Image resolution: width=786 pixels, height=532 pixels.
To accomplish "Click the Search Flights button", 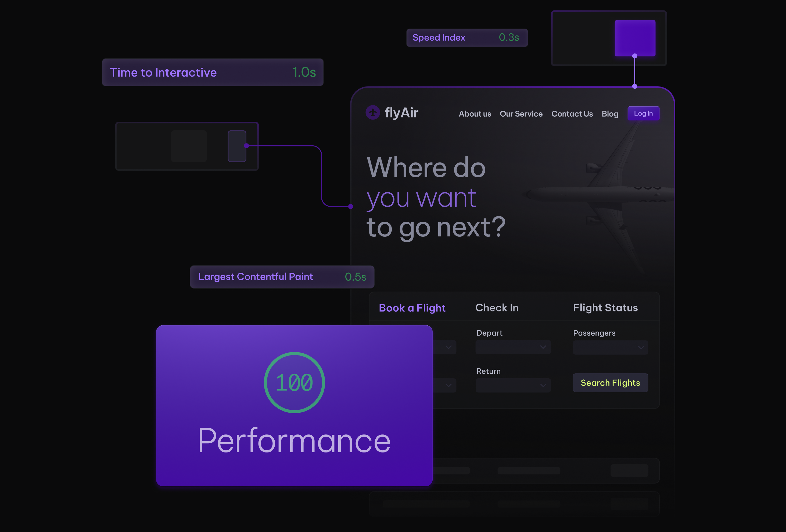I will [x=611, y=383].
